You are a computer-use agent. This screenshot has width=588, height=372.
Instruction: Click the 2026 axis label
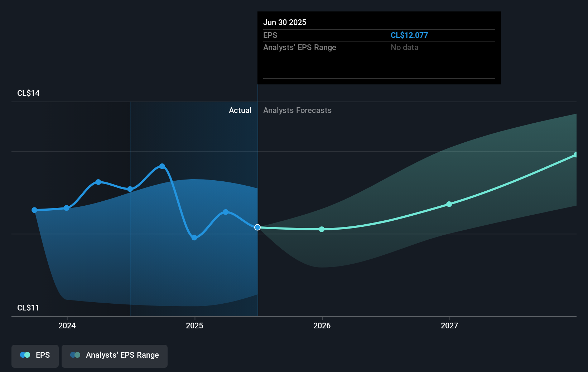click(322, 325)
